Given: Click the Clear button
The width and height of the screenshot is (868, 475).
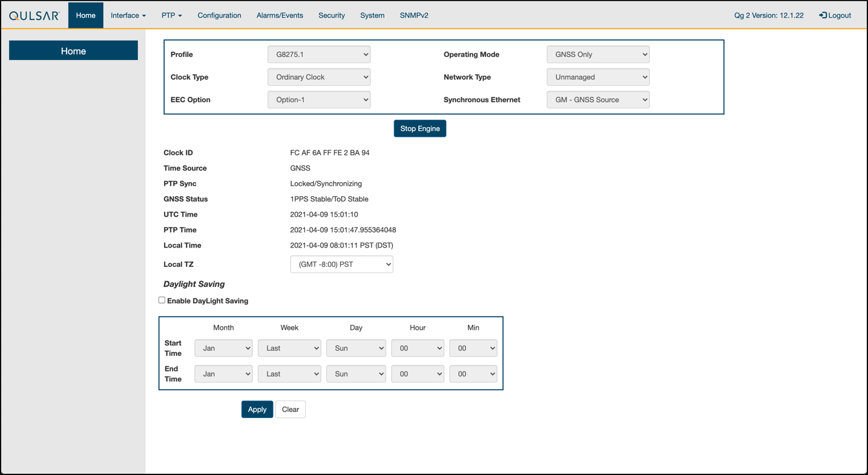Looking at the screenshot, I should tap(291, 410).
